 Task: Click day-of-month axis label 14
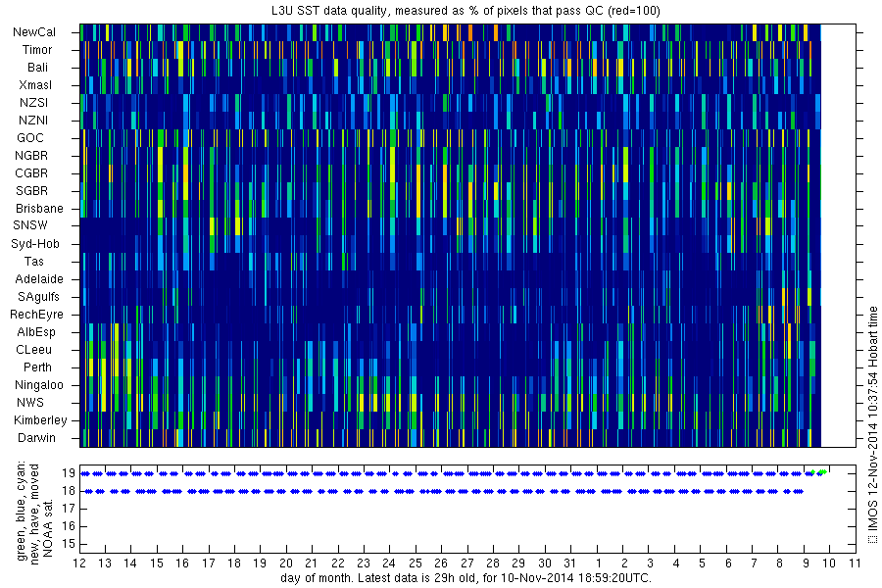130,563
